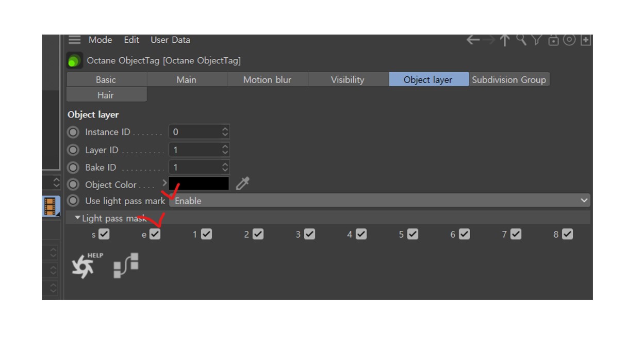This screenshot has width=644, height=350.
Task: Click the funnel filter icon
Action: coord(537,40)
